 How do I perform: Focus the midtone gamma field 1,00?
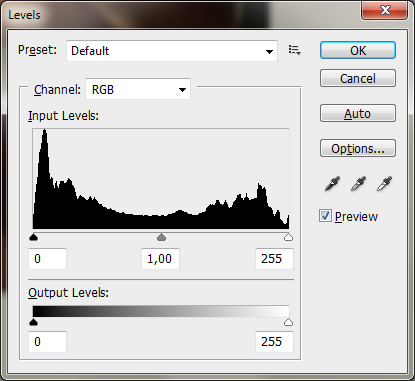tap(160, 259)
